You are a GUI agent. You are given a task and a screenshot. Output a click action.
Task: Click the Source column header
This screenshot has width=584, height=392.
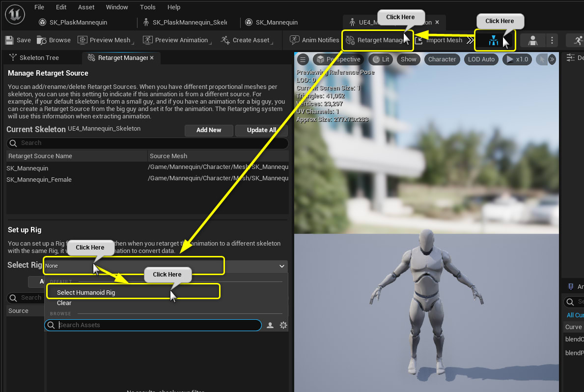(x=25, y=311)
